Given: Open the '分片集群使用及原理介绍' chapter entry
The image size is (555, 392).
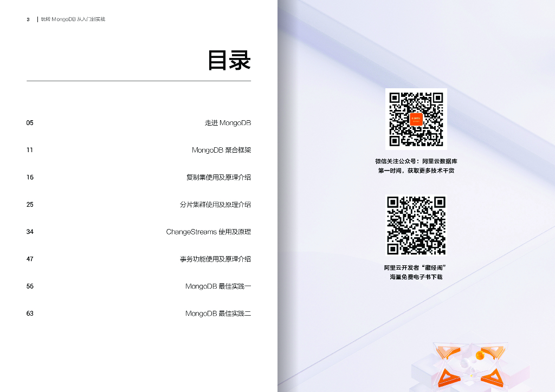Looking at the screenshot, I should [215, 205].
